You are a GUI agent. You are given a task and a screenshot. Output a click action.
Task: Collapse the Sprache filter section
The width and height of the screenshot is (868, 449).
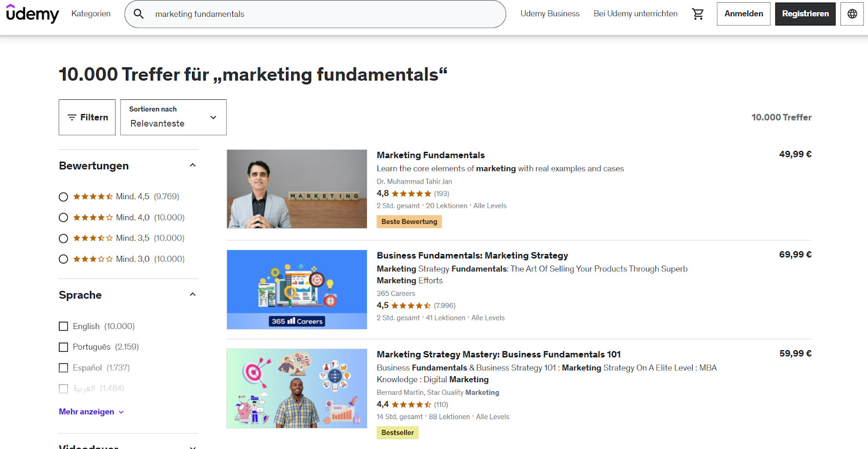tap(193, 294)
